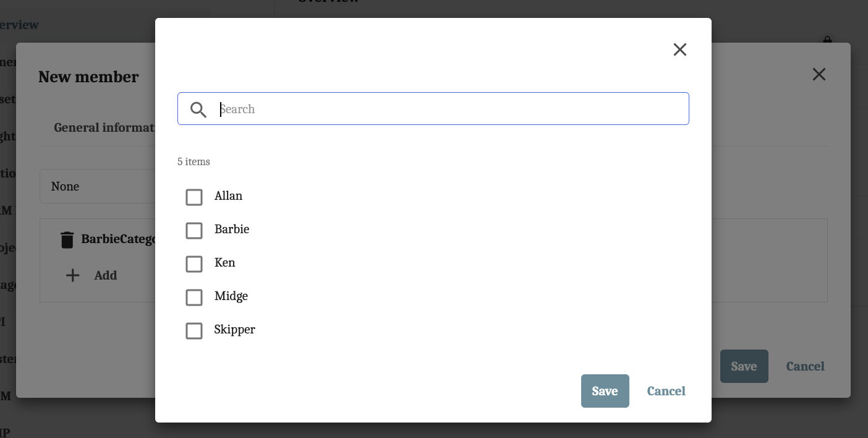Click the plus icon beside Add

tap(72, 275)
